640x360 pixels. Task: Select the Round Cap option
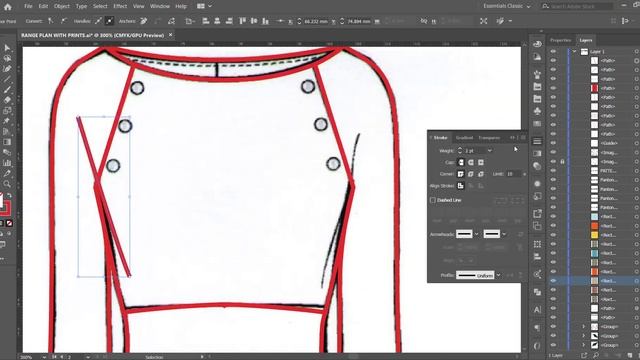point(471,162)
